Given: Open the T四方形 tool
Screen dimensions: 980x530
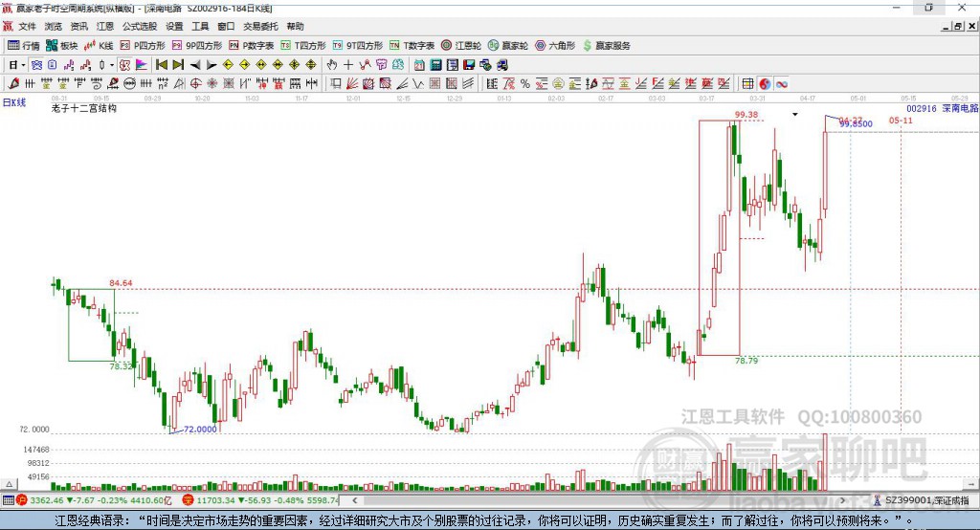Looking at the screenshot, I should pos(303,46).
